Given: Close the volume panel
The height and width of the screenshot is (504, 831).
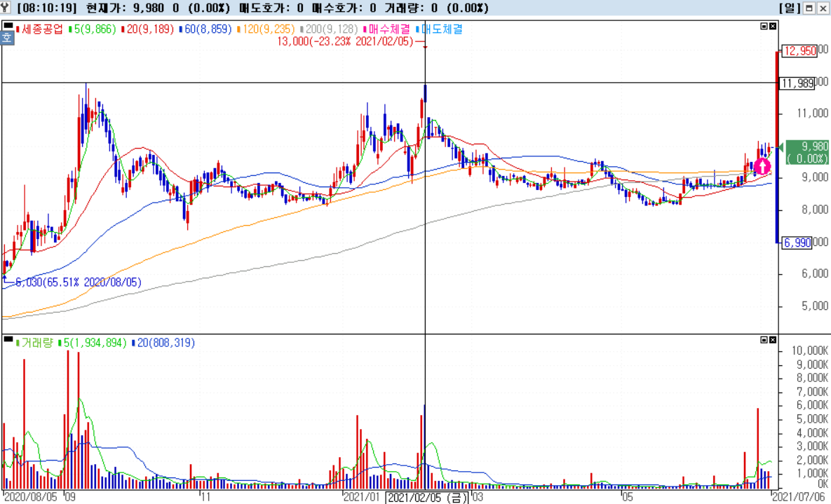Looking at the screenshot, I should tap(773, 340).
